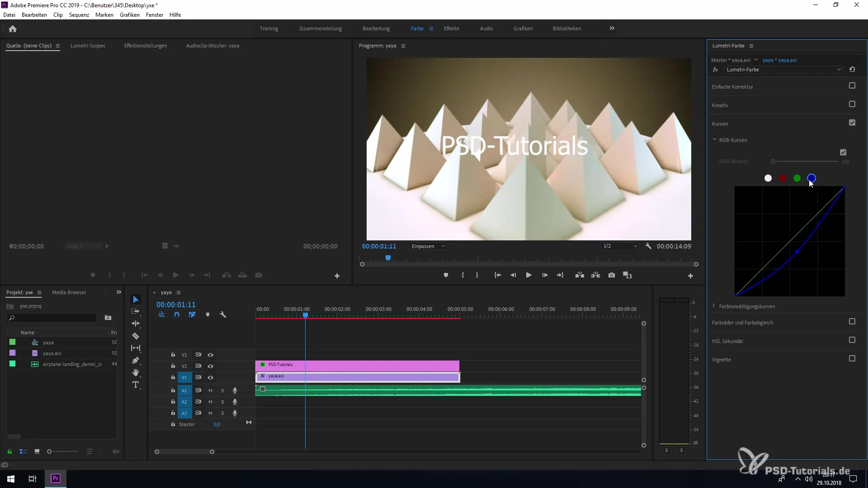Screen dimensions: 868x488
Task: Enable Kreativ section checkbox
Action: [852, 104]
